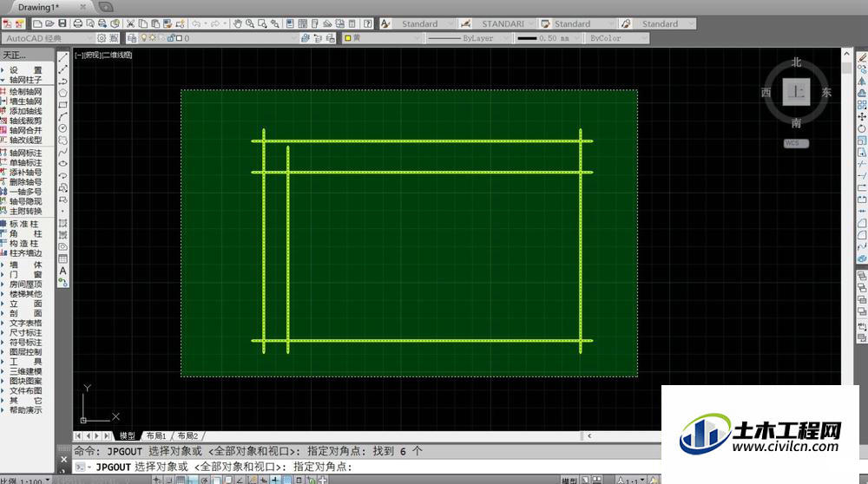Image resolution: width=868 pixels, height=484 pixels.
Task: Open the DesignCenter icon
Action: pos(303,23)
